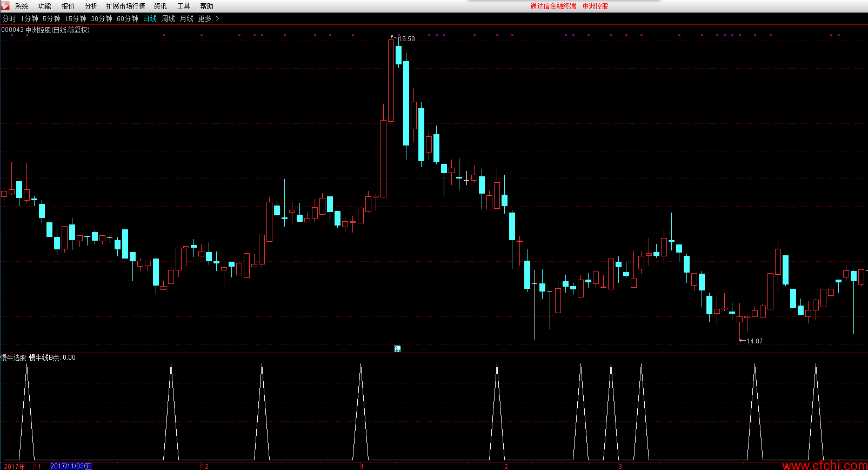Click the 2017年 label on the time axis
Viewport: 868px width, 470px height.
[15, 466]
